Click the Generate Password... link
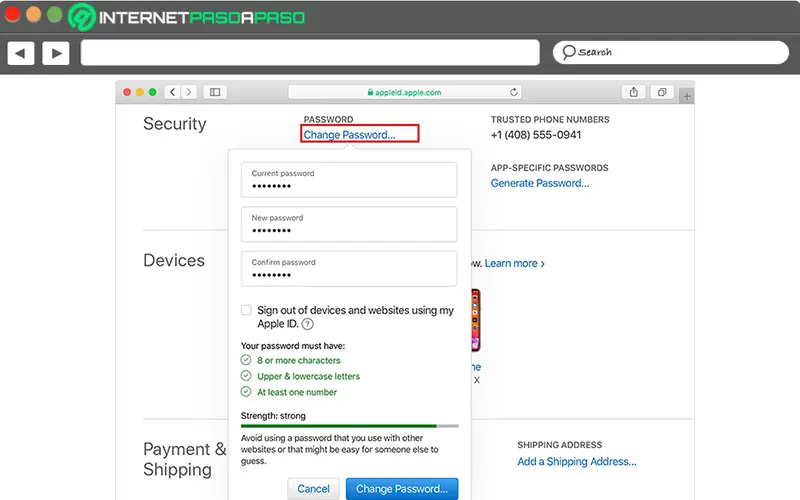Image resolution: width=800 pixels, height=500 pixels. [540, 183]
